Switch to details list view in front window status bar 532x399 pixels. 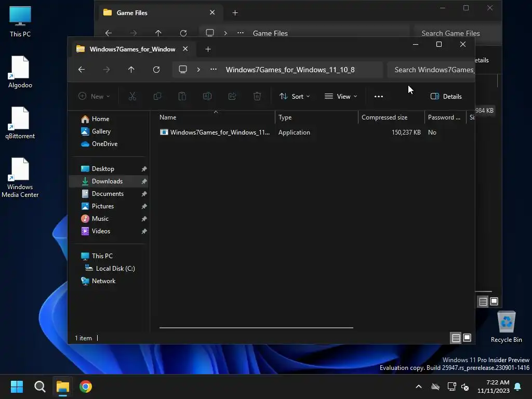(456, 338)
